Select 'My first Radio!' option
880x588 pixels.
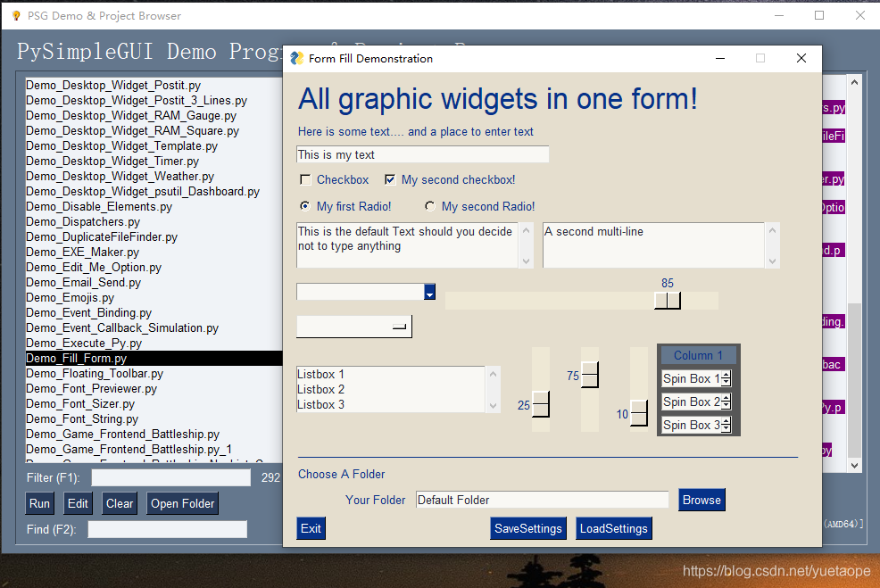coord(304,206)
